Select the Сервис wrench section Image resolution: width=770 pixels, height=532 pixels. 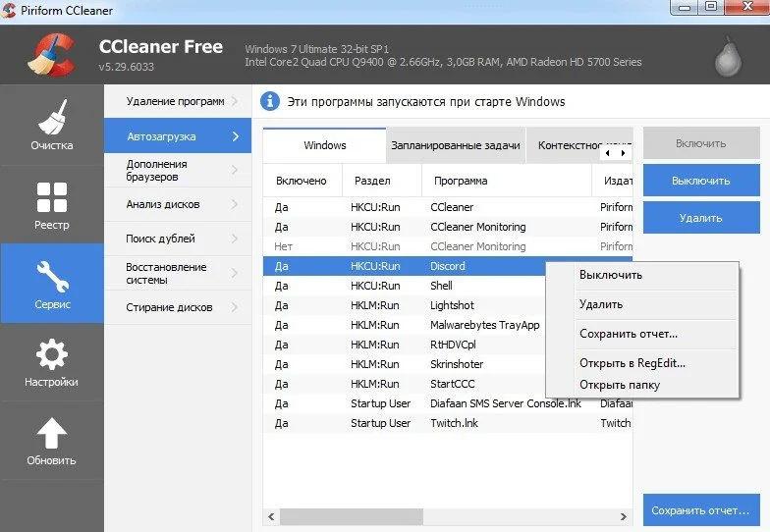pyautogui.click(x=51, y=284)
